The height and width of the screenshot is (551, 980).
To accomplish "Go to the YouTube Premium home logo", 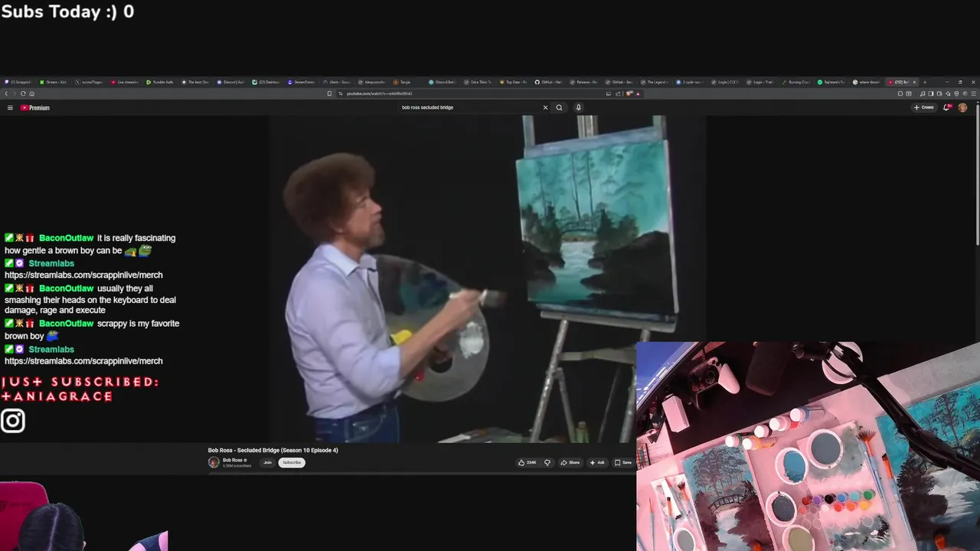I will (x=35, y=108).
